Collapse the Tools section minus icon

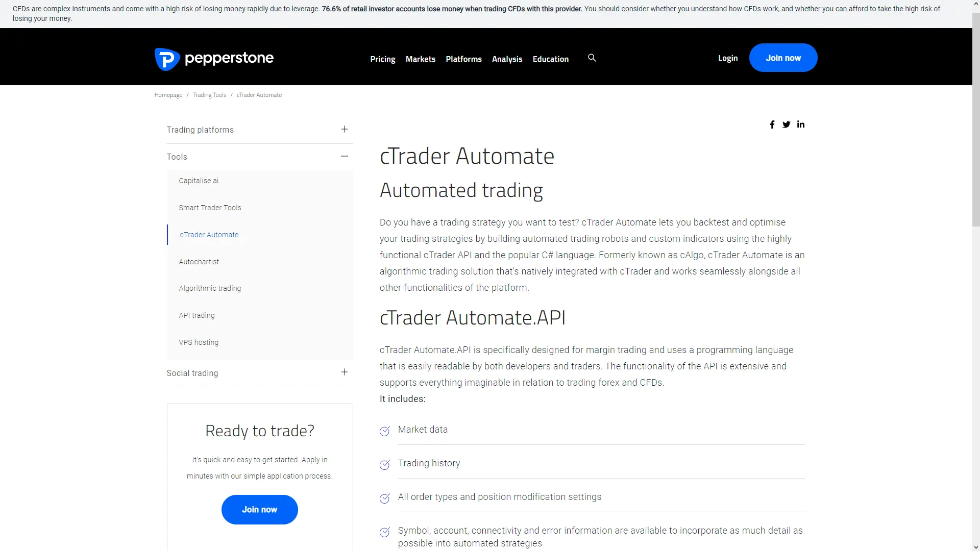pos(345,157)
